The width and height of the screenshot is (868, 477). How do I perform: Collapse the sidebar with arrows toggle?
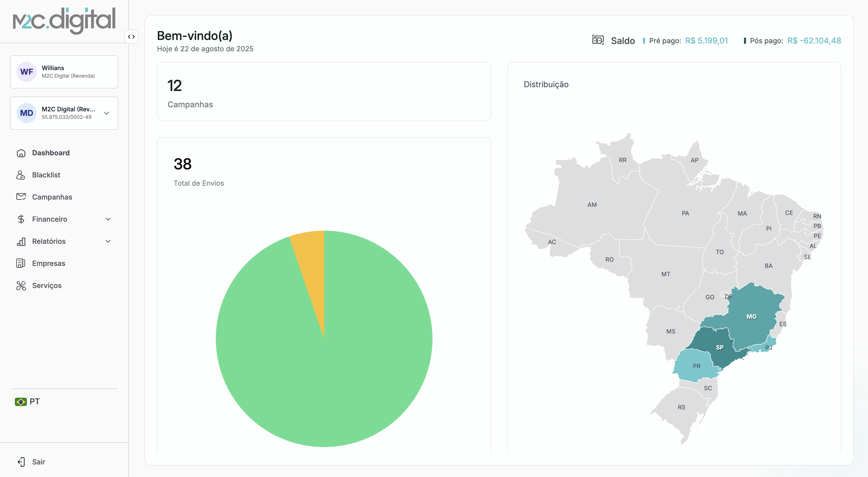pyautogui.click(x=131, y=37)
